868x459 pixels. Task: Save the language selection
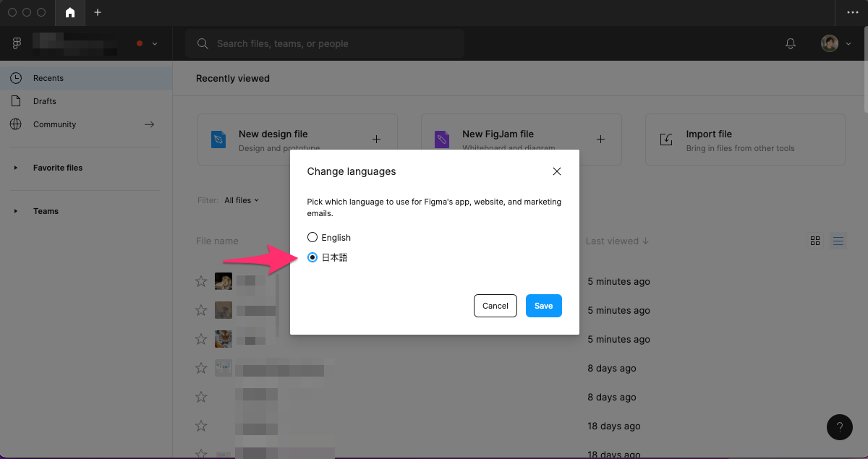click(543, 306)
